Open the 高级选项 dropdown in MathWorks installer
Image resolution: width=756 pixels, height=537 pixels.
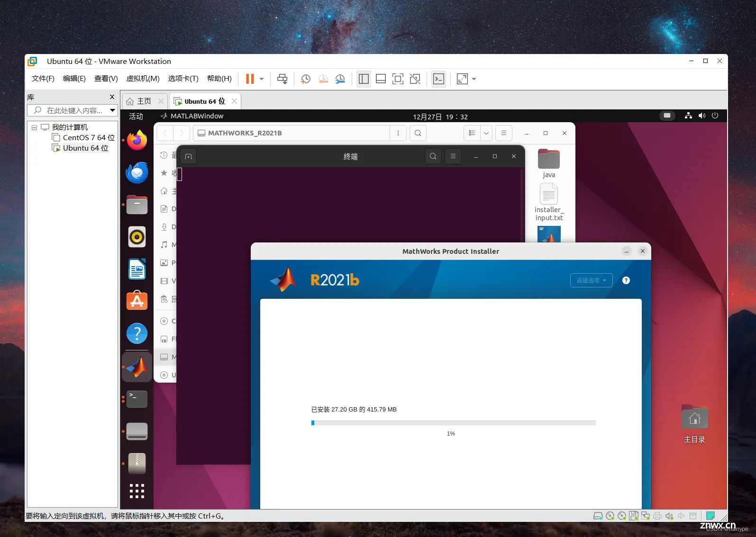pos(592,280)
